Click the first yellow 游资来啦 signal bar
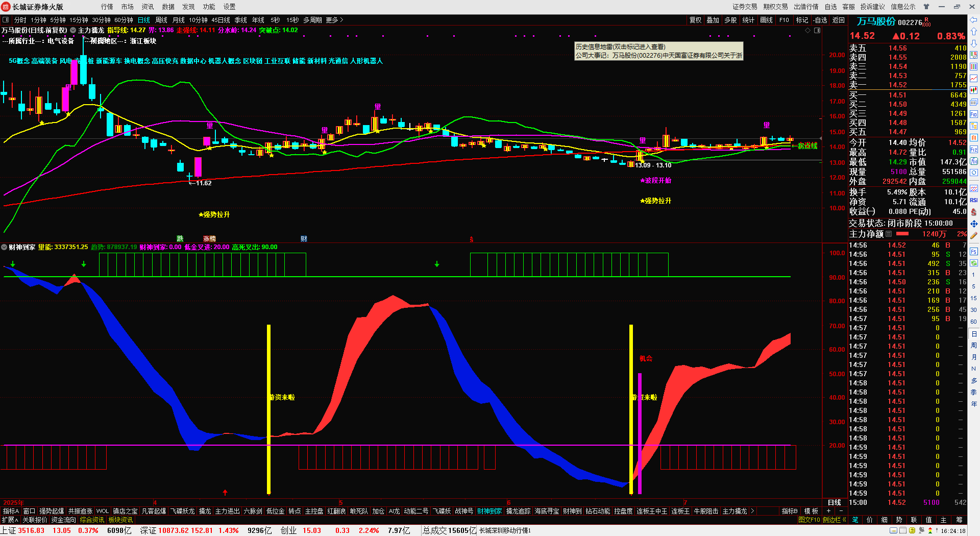Screen dimensions: 980x536 pyautogui.click(x=268, y=409)
